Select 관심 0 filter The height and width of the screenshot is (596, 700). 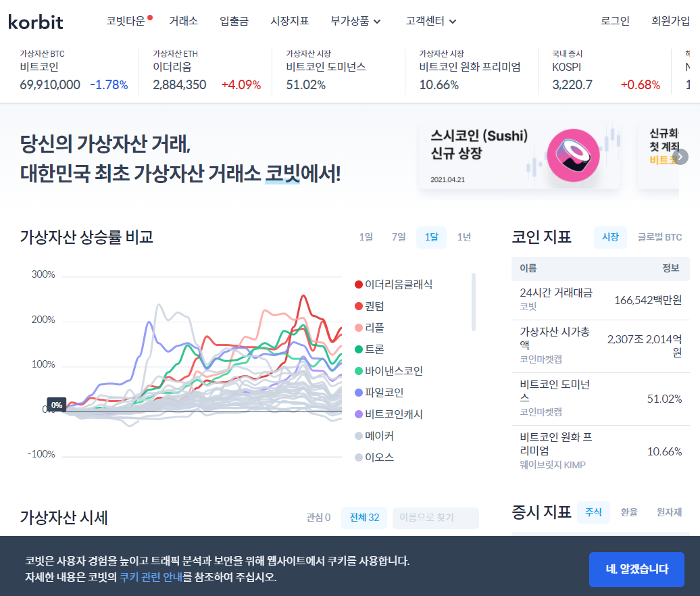[x=318, y=518]
